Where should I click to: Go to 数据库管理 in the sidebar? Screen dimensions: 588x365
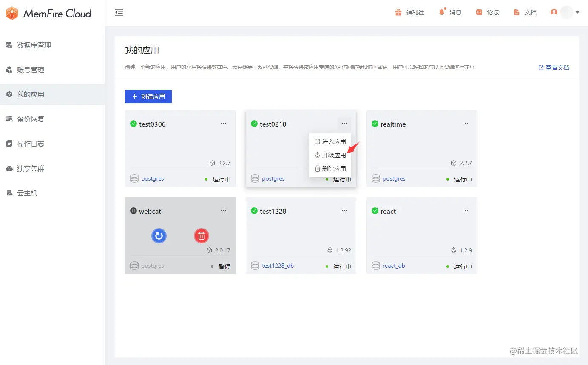pos(52,45)
